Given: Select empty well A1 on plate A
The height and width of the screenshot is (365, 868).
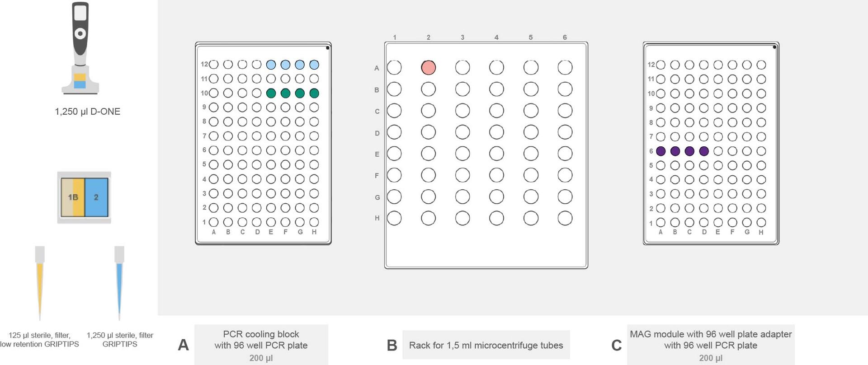Looking at the screenshot, I should [214, 222].
